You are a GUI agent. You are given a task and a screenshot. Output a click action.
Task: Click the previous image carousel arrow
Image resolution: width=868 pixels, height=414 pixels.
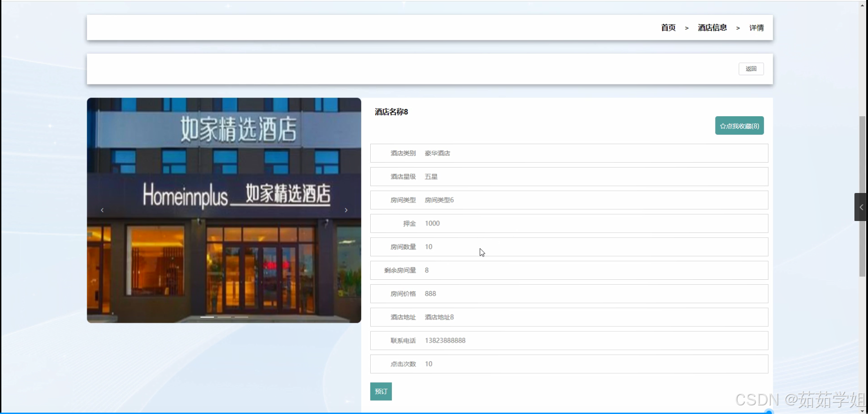102,210
